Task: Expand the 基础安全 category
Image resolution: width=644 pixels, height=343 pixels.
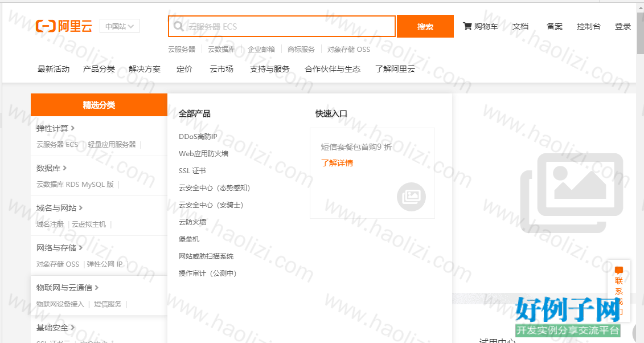Action: 55,328
